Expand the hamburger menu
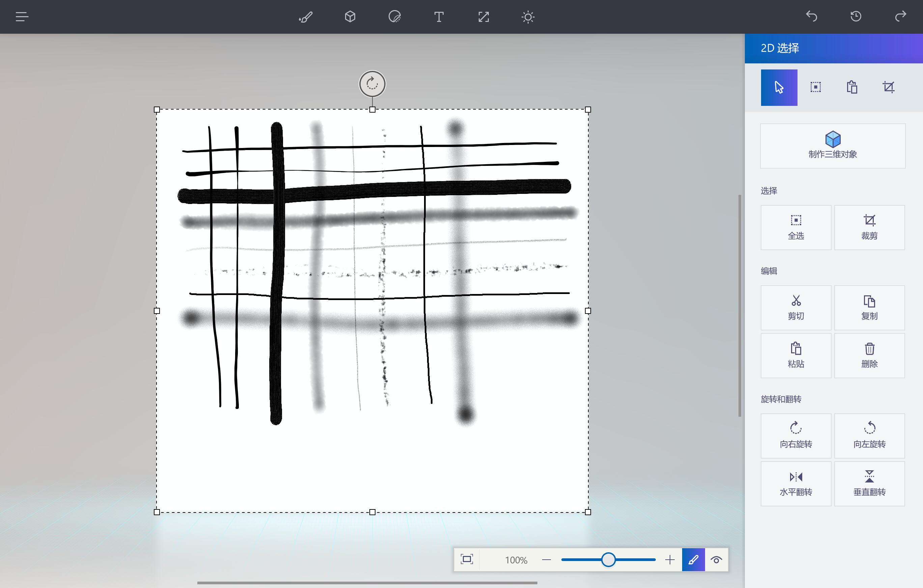The height and width of the screenshot is (588, 923). tap(22, 17)
